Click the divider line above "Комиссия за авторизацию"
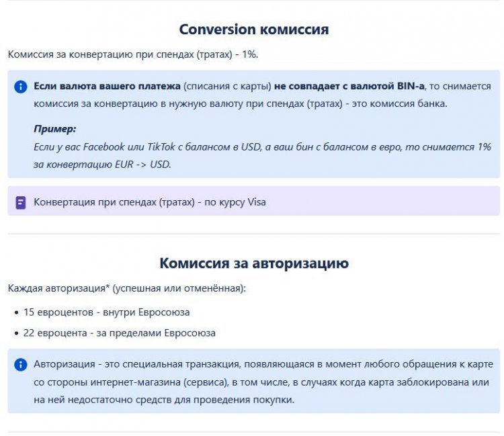 (x=253, y=234)
